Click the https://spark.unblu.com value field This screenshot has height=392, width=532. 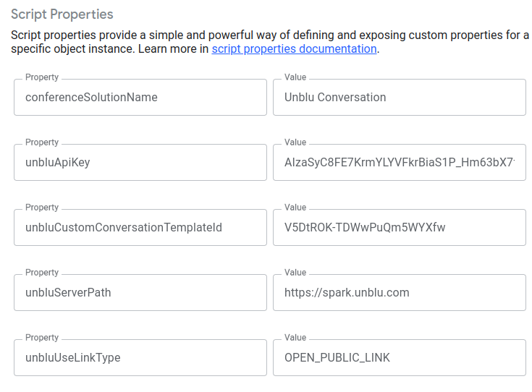(399, 293)
